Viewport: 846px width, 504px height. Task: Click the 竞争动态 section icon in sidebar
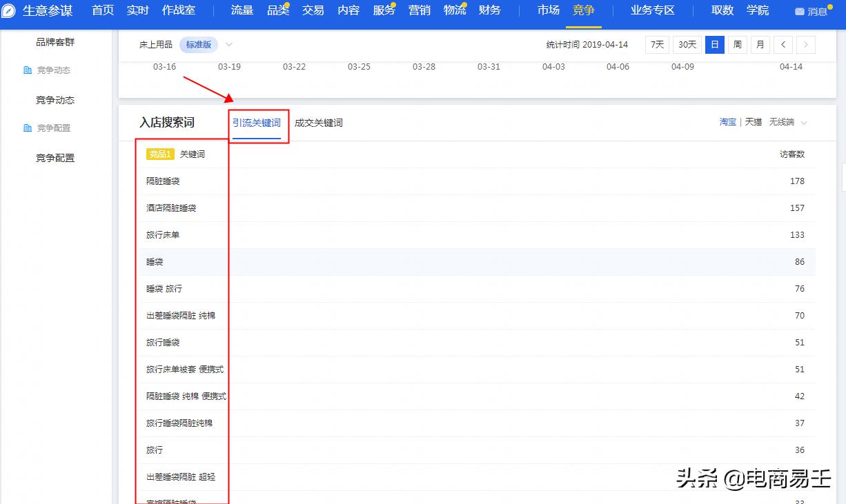click(28, 70)
